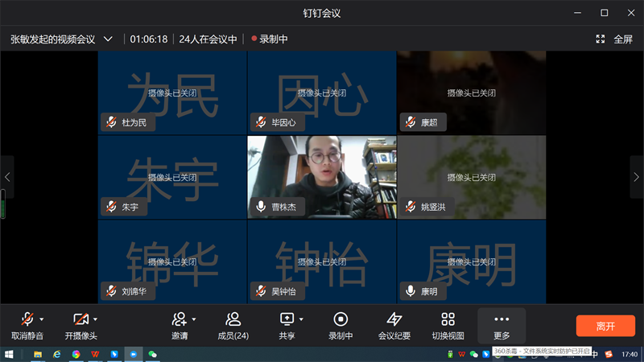Unmute microphone with 取消静音 button

(x=27, y=326)
